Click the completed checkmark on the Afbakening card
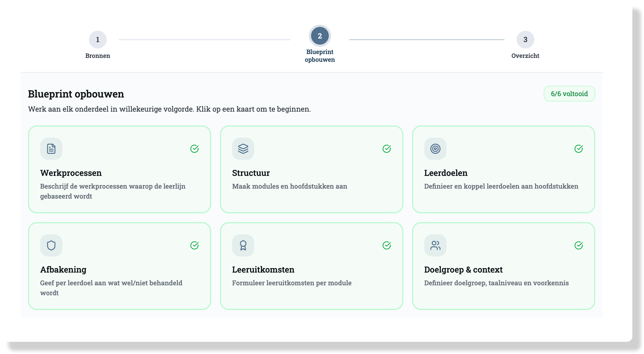This screenshot has height=354, width=644. (x=194, y=245)
